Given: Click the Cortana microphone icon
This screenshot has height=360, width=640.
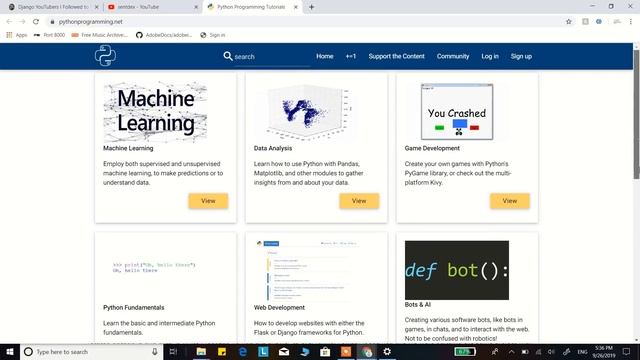Looking at the screenshot, I should click(x=155, y=351).
